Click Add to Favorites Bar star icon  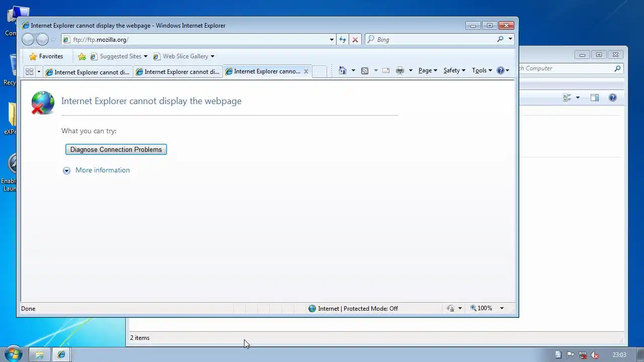pos(82,56)
